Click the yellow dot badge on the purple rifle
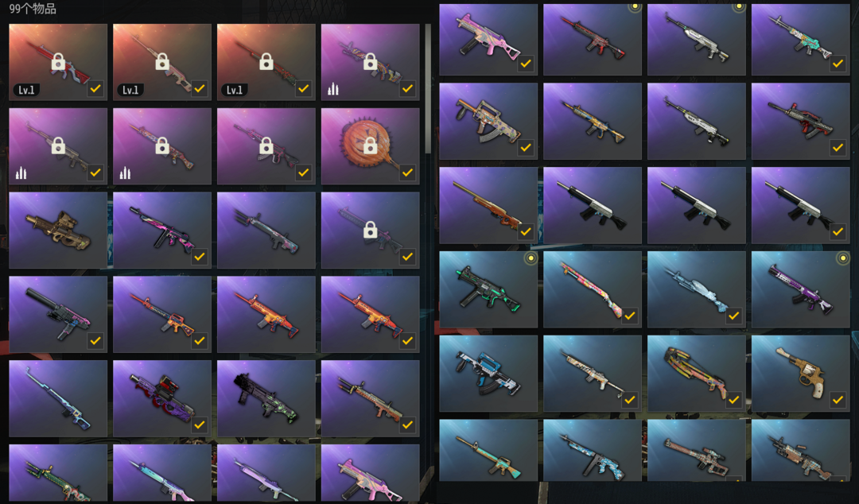859x504 pixels. [x=842, y=258]
